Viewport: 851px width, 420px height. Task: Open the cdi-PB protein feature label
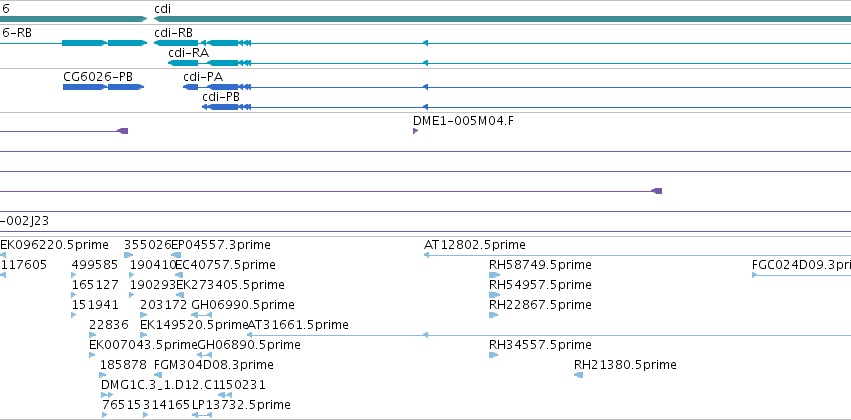pyautogui.click(x=221, y=97)
